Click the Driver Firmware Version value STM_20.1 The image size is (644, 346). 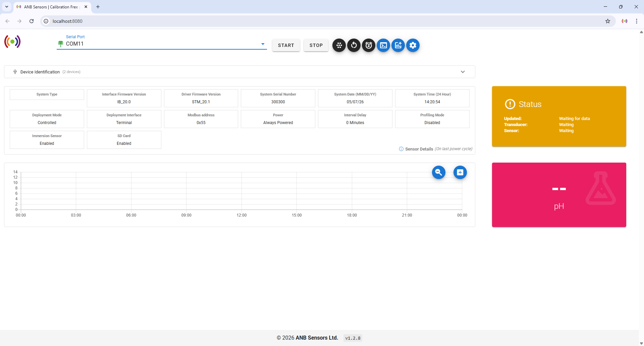pyautogui.click(x=201, y=102)
